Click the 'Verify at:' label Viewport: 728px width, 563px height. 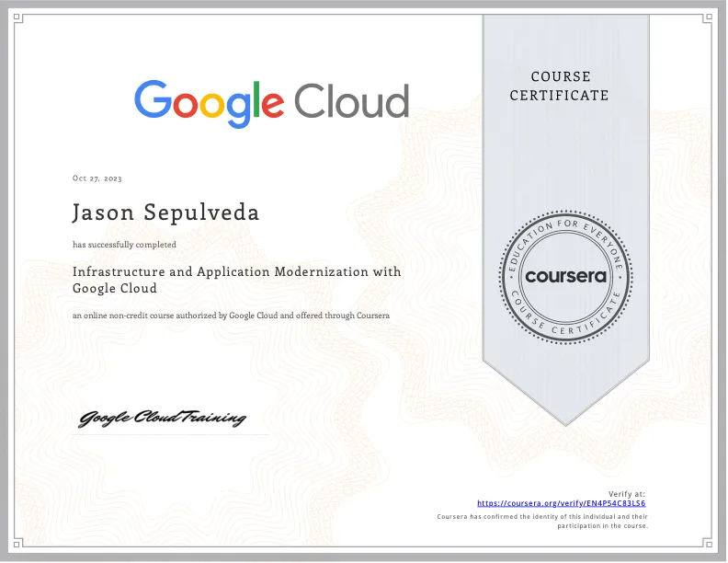[627, 494]
